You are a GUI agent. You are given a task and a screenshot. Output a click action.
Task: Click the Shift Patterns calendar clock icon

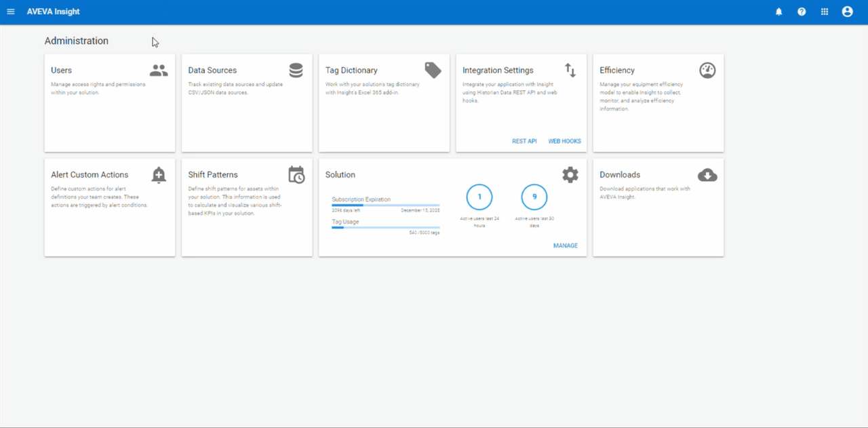[x=296, y=175]
